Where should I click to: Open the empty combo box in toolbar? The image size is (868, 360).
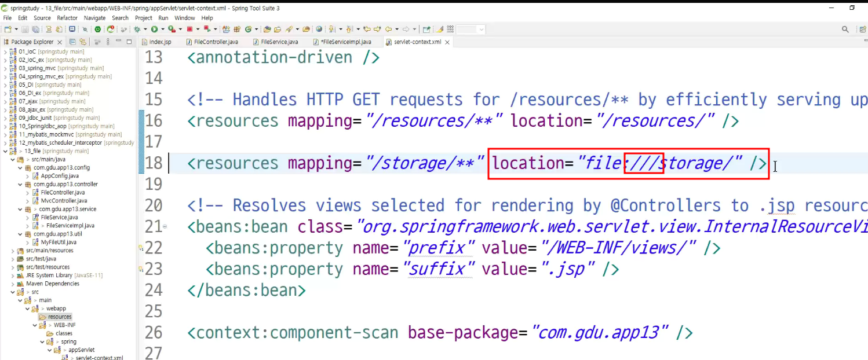tap(471, 29)
